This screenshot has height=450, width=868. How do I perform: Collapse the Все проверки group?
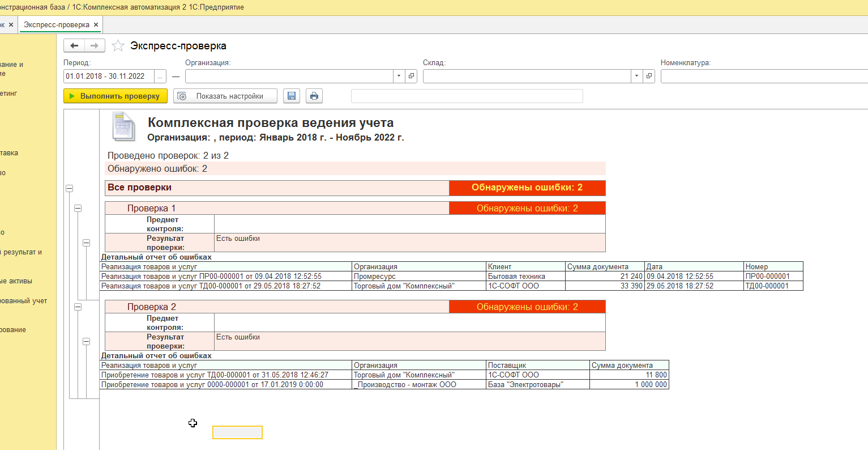(70, 188)
